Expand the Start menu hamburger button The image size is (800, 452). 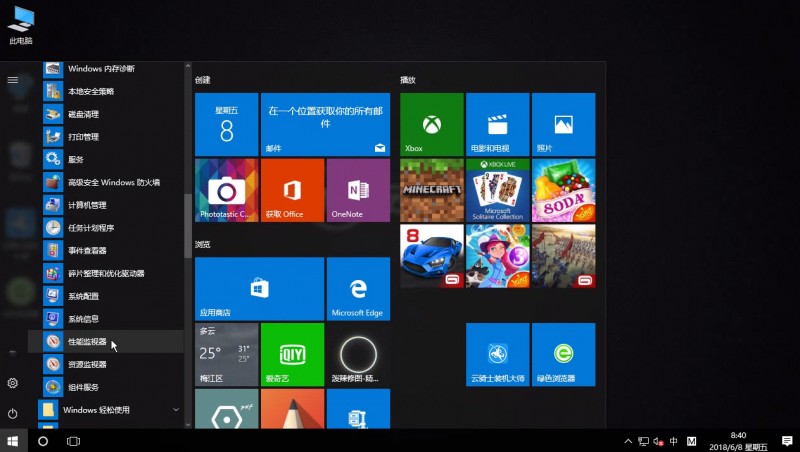(13, 80)
